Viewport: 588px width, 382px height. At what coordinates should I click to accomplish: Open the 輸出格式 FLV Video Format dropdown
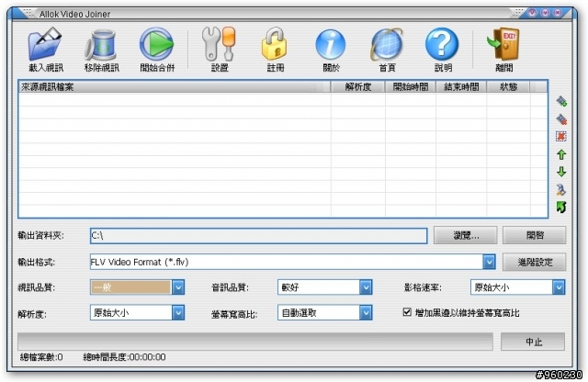coord(489,262)
